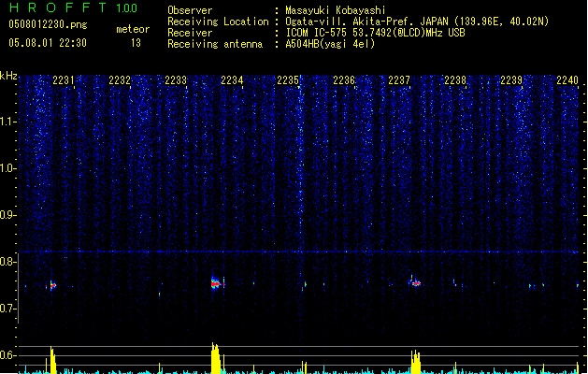Click the 2237 time marker
Screen dimensions: 588x374
(x=399, y=80)
